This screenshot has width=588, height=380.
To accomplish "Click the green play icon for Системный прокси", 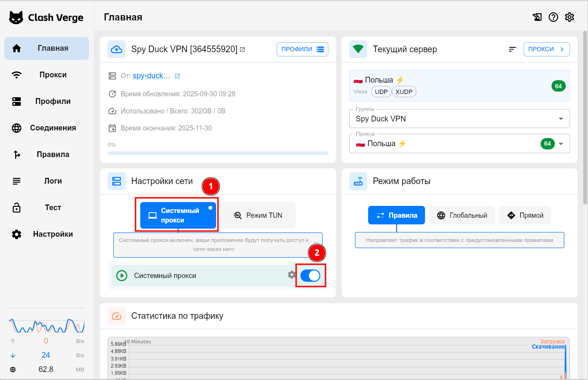I will pyautogui.click(x=122, y=276).
